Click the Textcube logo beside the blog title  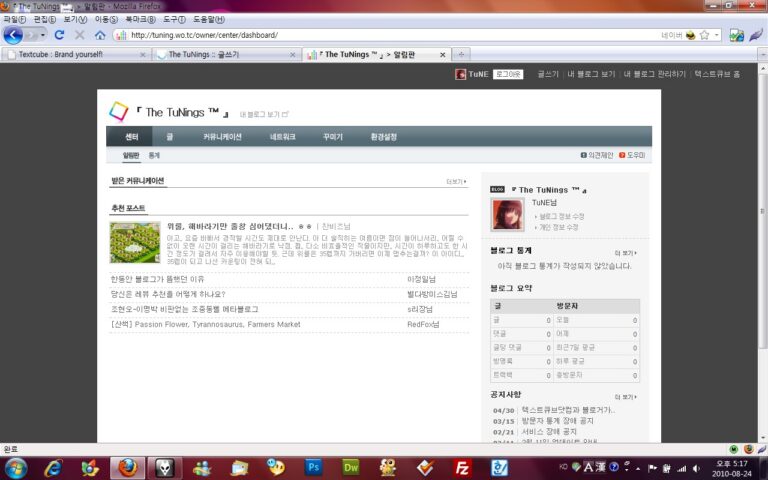coord(119,112)
